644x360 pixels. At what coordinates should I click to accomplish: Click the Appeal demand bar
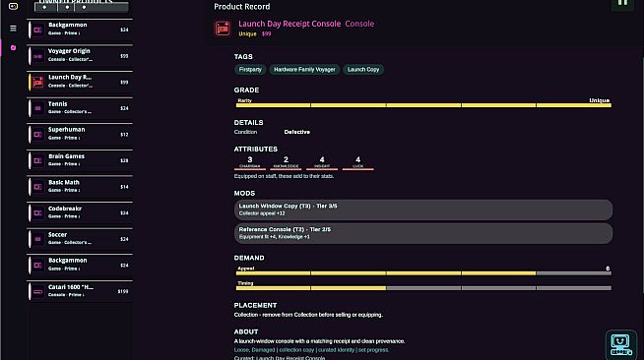point(423,273)
